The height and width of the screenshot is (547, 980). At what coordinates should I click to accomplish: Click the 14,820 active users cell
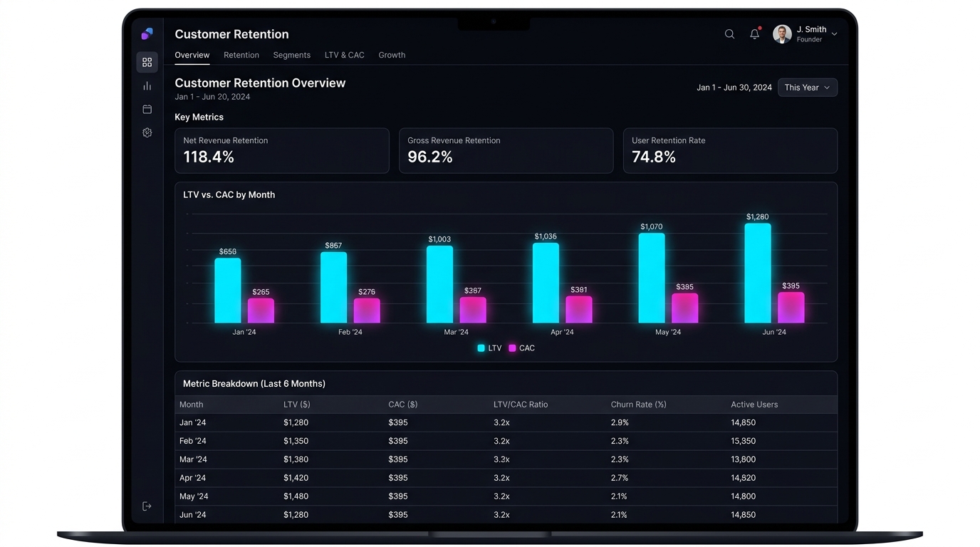coord(744,478)
